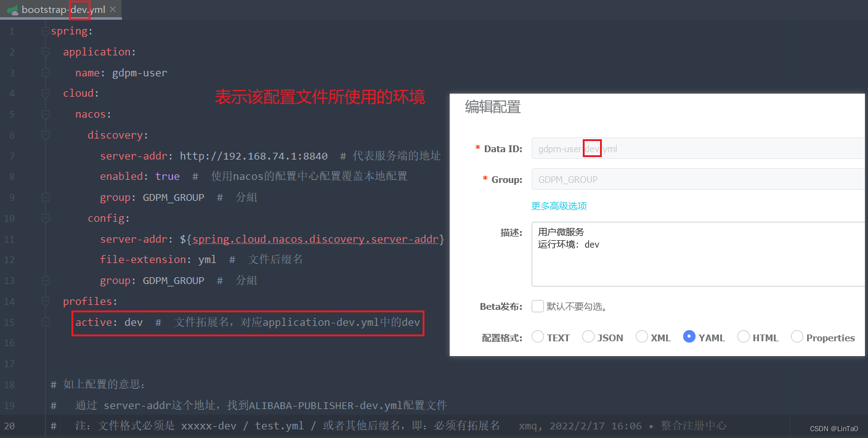Collapse the cloud block fold marker
Viewport: 868px width, 438px height.
45,94
